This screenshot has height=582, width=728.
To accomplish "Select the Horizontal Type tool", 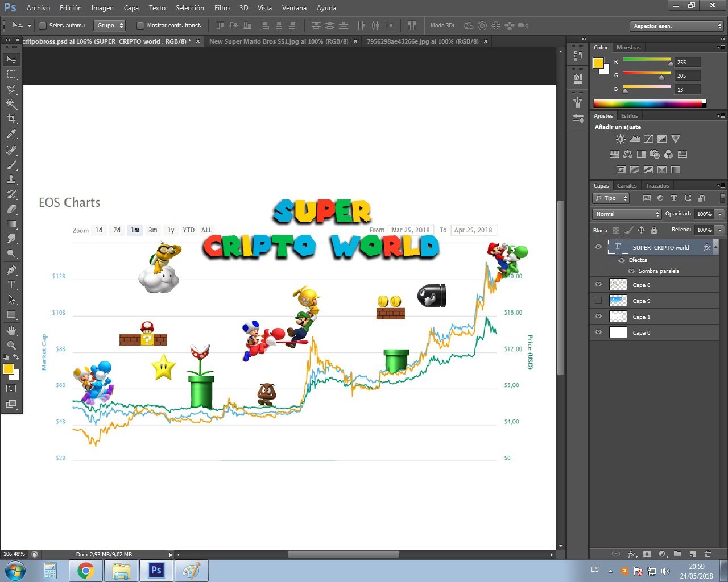I will (11, 285).
